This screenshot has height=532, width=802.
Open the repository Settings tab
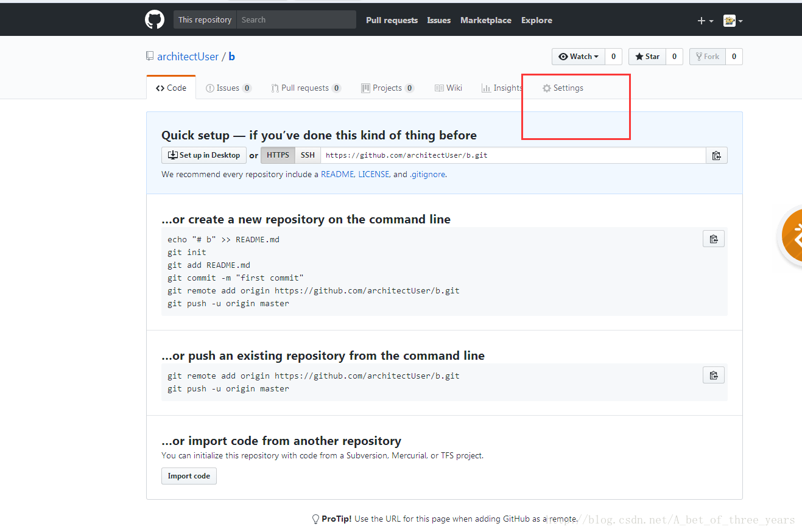pos(563,88)
